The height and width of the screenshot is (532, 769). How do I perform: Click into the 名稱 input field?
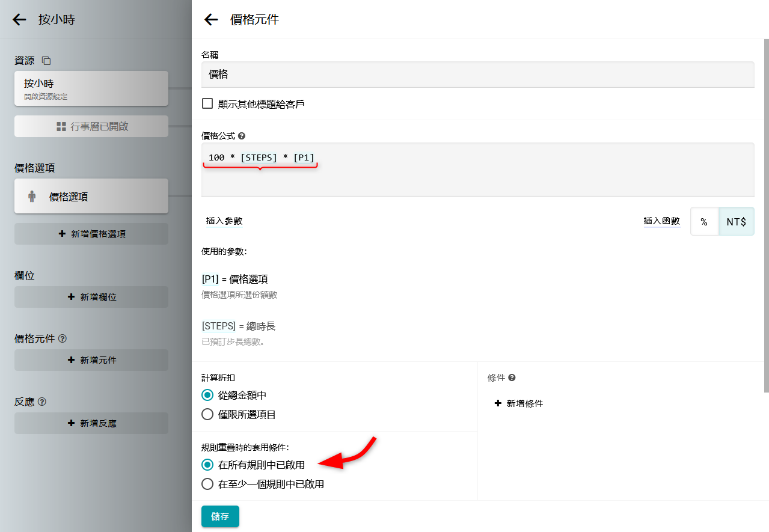pos(477,75)
